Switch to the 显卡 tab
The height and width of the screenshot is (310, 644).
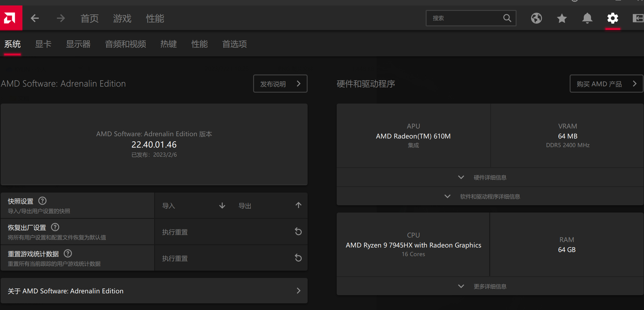[x=43, y=44]
